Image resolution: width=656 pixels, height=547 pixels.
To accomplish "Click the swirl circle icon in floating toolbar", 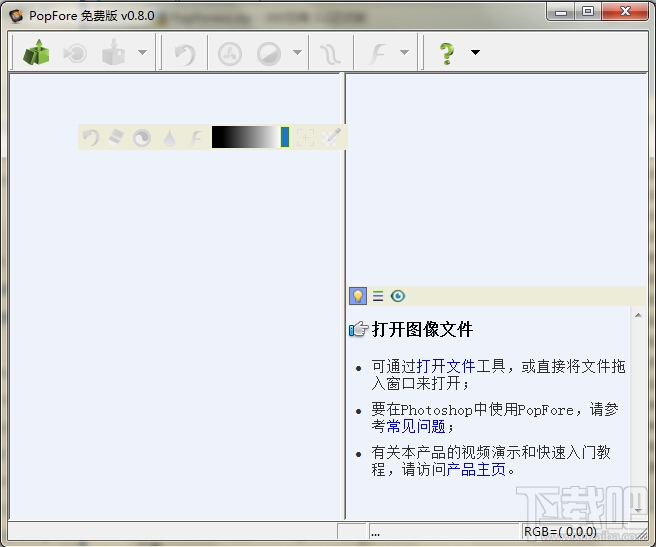I will (x=142, y=138).
